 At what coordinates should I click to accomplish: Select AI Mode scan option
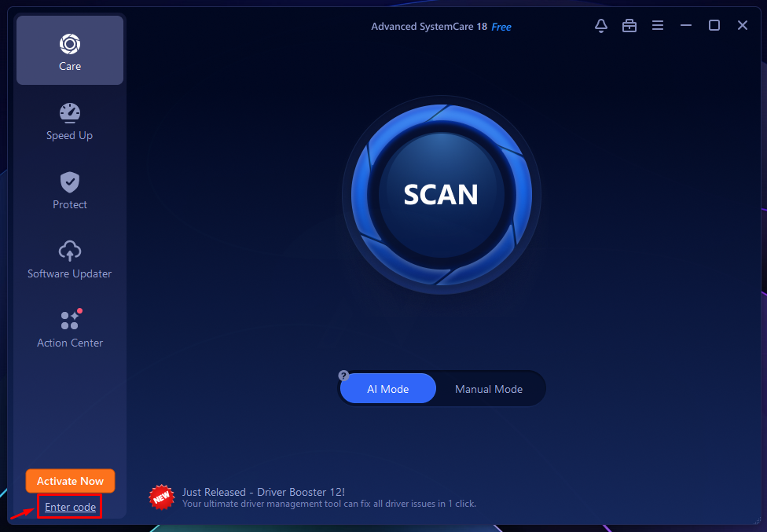coord(388,389)
